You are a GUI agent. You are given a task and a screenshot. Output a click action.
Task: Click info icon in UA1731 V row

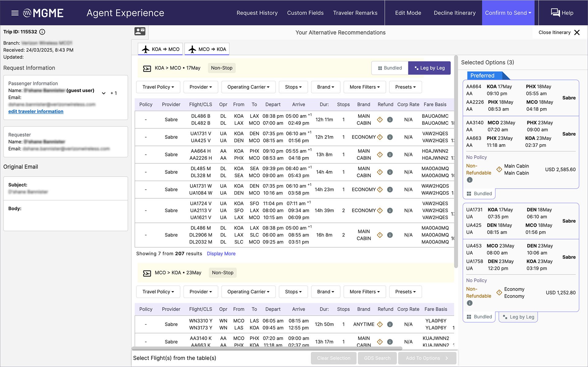tap(390, 137)
